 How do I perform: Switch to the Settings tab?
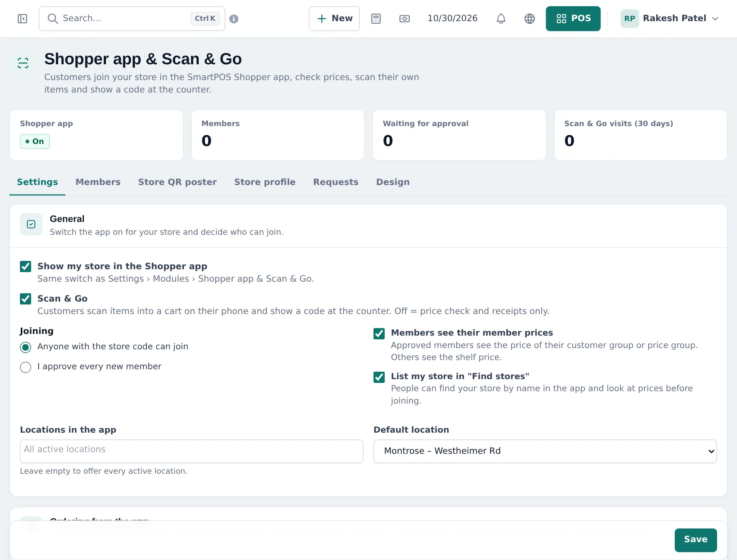pyautogui.click(x=37, y=182)
